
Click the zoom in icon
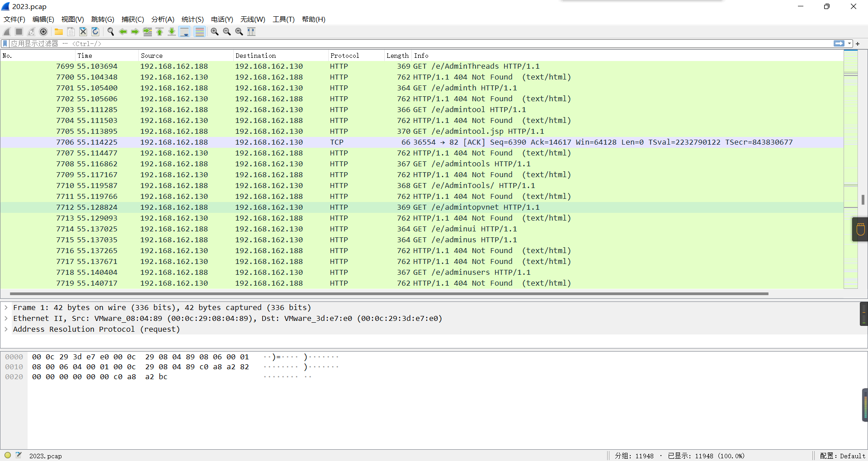pos(215,32)
